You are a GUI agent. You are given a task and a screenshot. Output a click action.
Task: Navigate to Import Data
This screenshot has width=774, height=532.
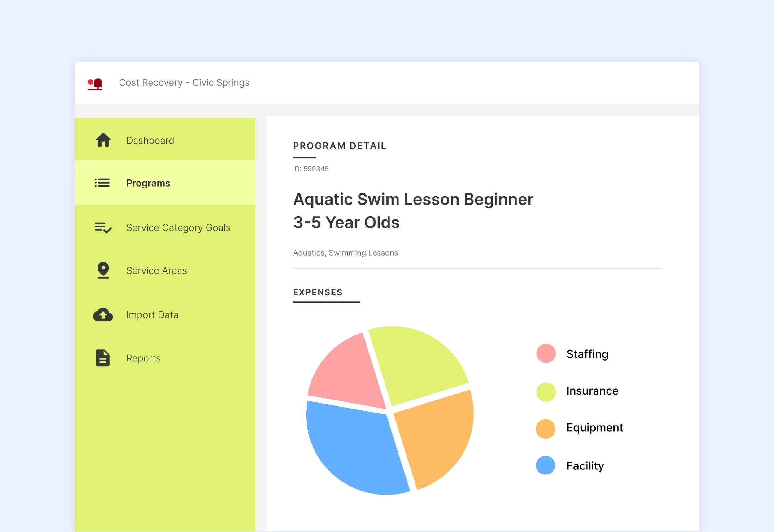pyautogui.click(x=152, y=315)
